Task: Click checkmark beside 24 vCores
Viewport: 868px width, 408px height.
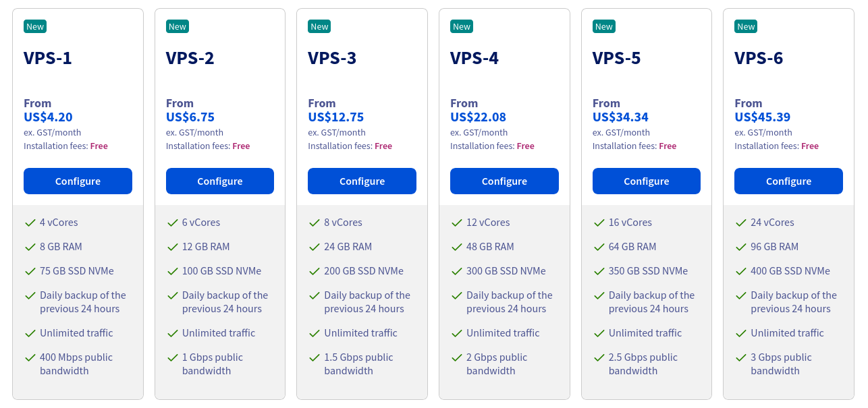Action: tap(740, 223)
